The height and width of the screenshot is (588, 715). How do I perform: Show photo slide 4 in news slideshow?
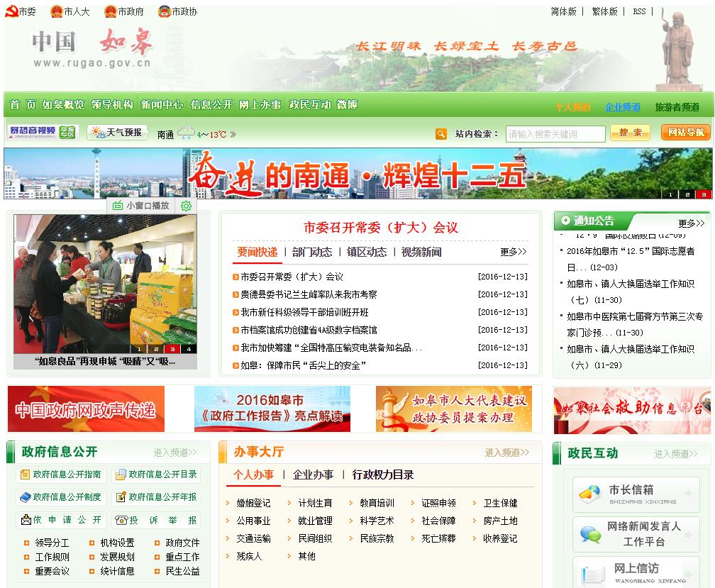point(189,349)
